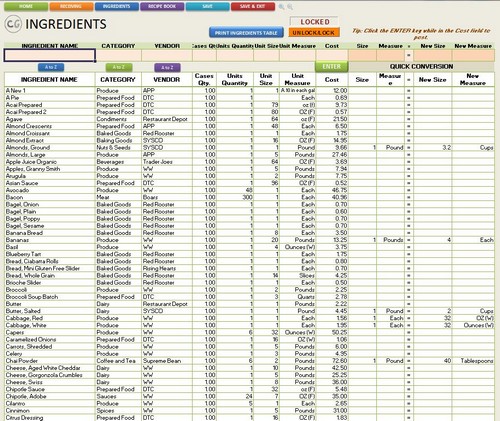The width and height of the screenshot is (500, 421).
Task: Open the Receiving section
Action: 71,6
